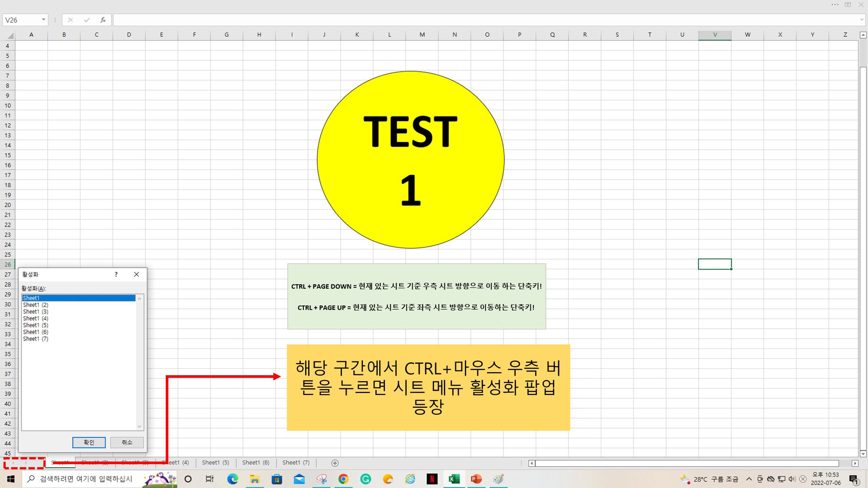This screenshot has width=868, height=488.
Task: Switch to the Sheet1 (7) tab
Action: point(296,463)
